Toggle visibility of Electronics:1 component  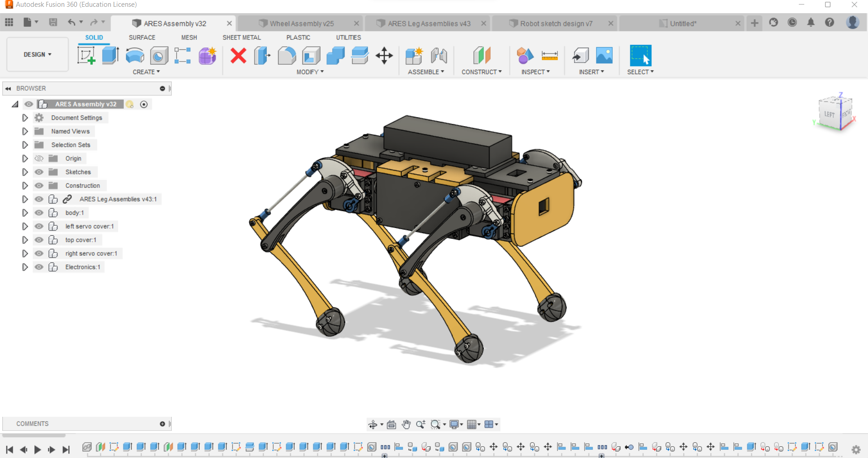click(x=39, y=267)
